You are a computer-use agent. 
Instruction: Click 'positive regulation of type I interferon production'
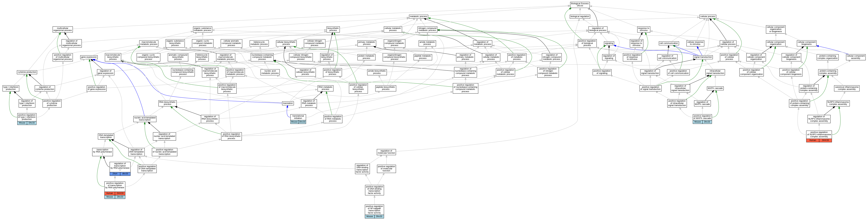click(x=27, y=117)
